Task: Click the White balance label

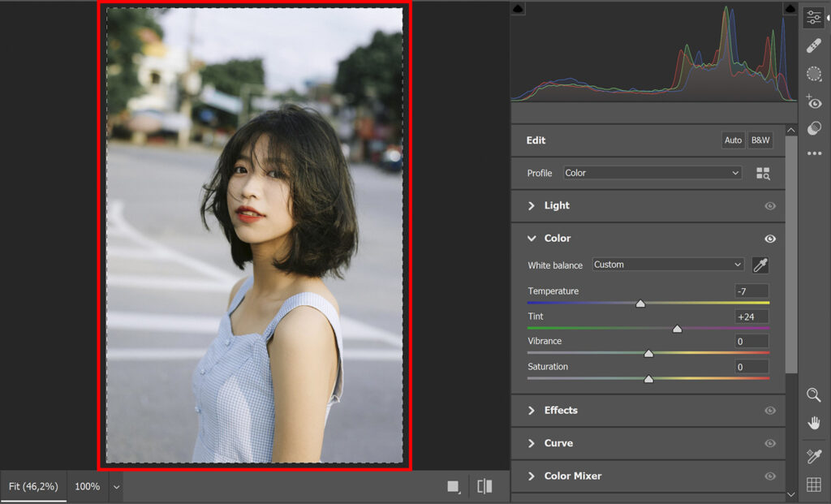Action: point(555,265)
